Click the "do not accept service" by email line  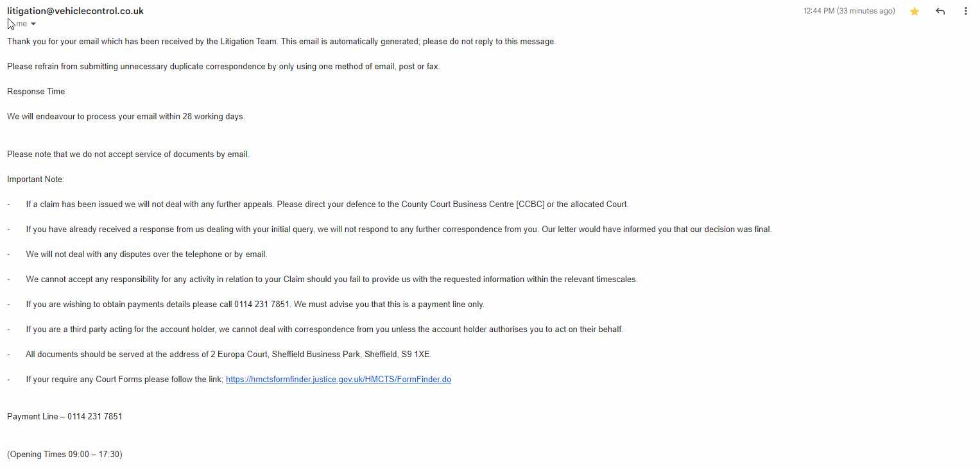(x=128, y=155)
